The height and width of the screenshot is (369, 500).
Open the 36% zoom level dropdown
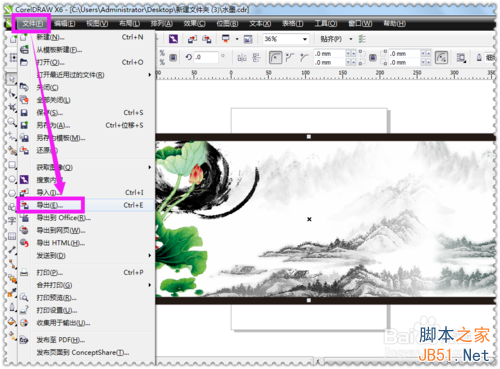[x=305, y=39]
